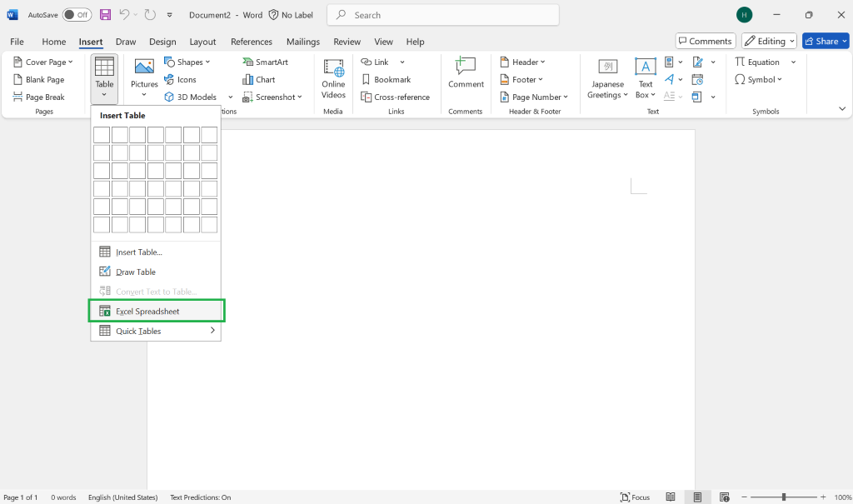853x504 pixels.
Task: Select Draw Table menu item
Action: (156, 272)
